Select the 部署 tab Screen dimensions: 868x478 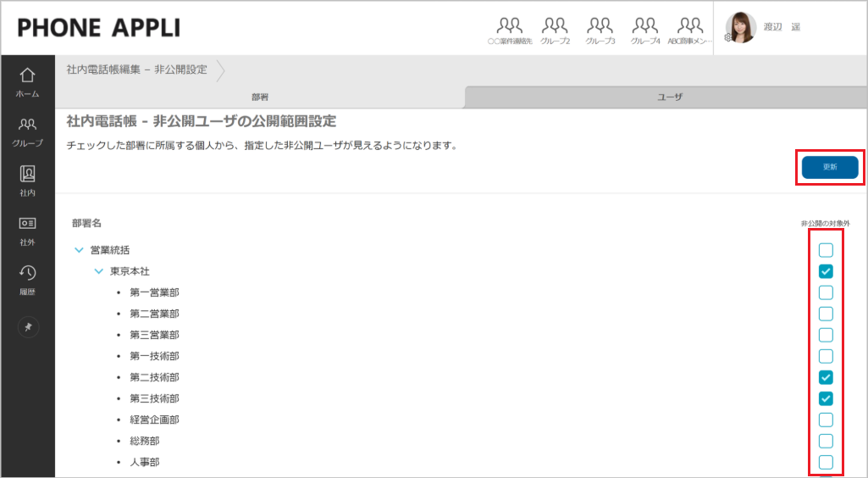[x=260, y=97]
